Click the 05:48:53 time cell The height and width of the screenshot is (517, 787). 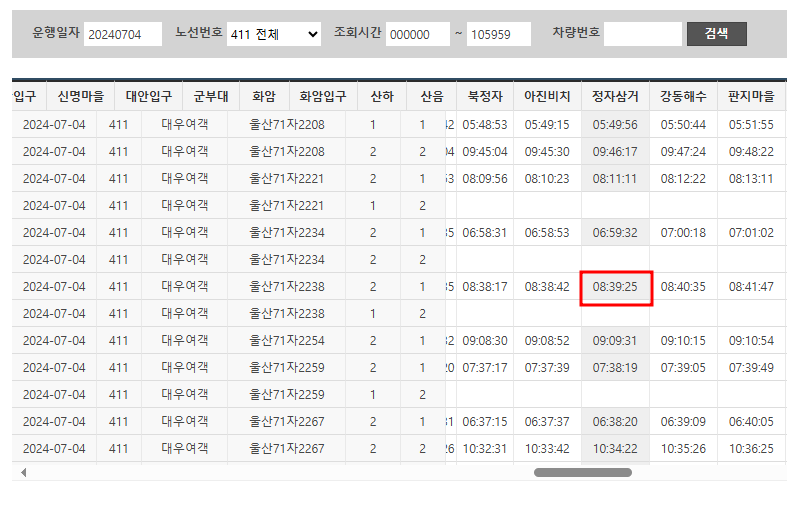pos(486,125)
